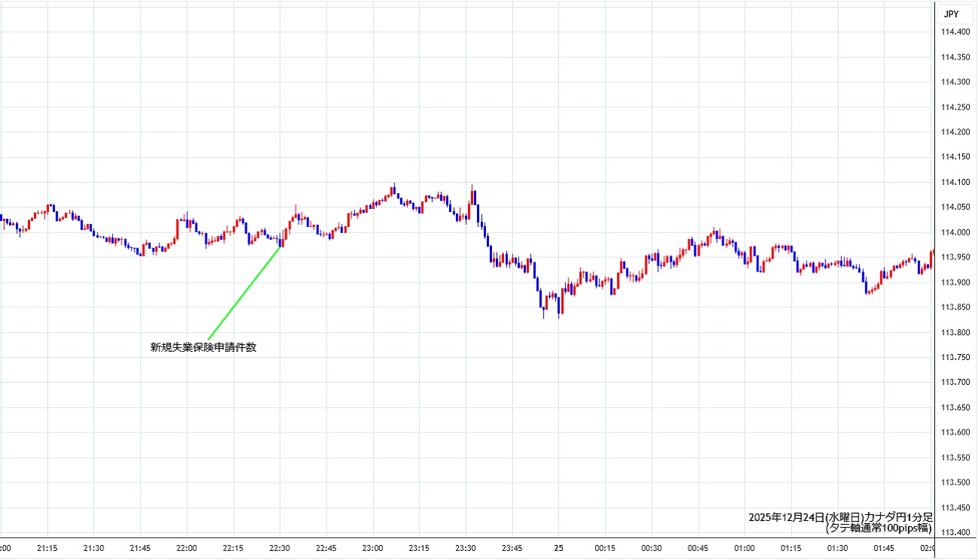Click the 23:00 time axis marker
The image size is (978, 560).
[x=372, y=548]
